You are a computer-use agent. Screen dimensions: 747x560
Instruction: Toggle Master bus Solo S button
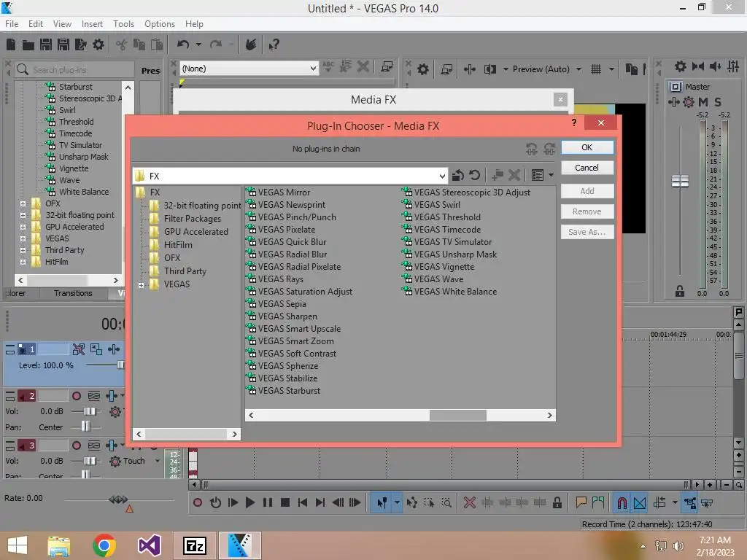[718, 102]
